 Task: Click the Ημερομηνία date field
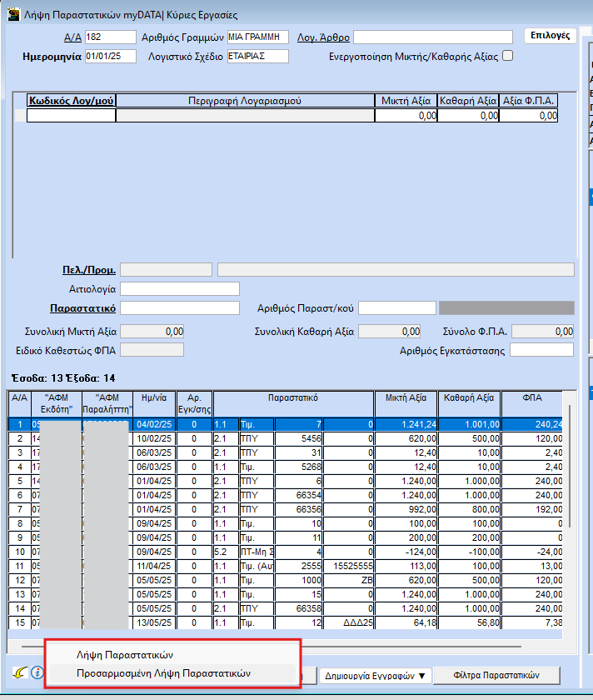[110, 57]
